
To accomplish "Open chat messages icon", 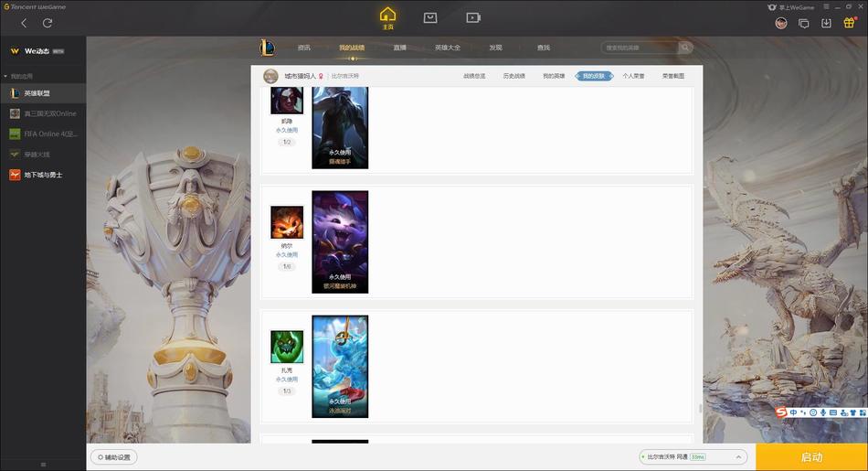I will [803, 23].
